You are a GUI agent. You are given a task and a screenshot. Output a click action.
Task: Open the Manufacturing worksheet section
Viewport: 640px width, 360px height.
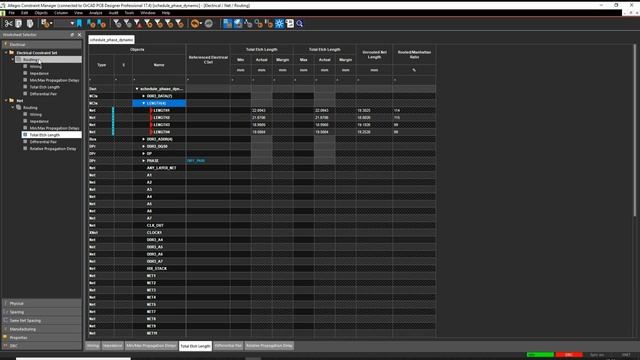point(42,329)
